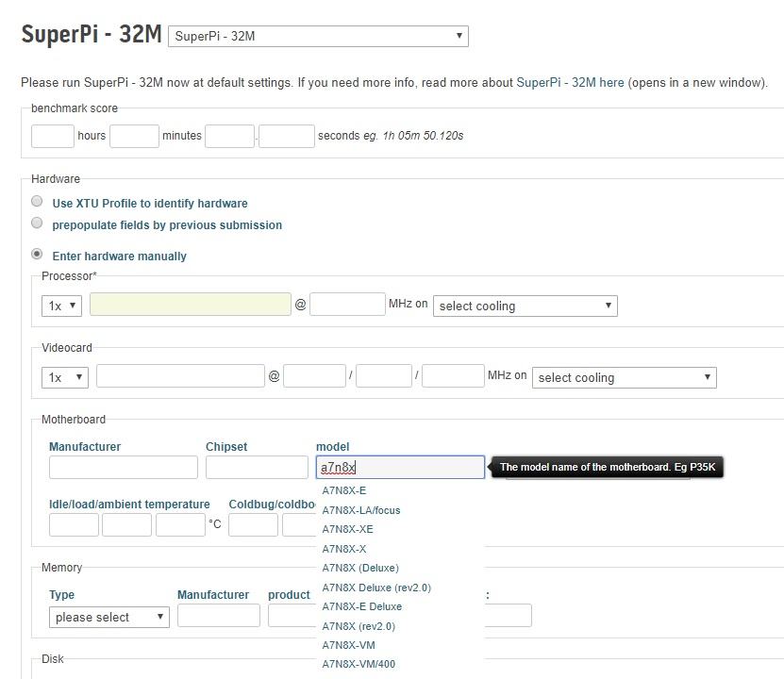Viewport: 784px width, 679px height.
Task: Focus the processor MHz field
Action: (347, 305)
